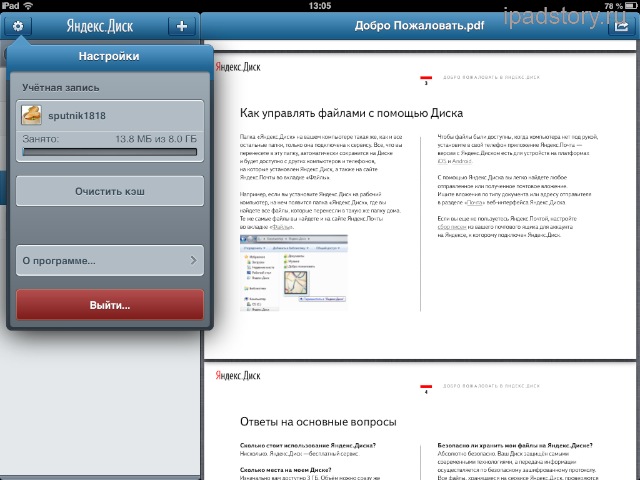Image resolution: width=640 pixels, height=480 pixels.
Task: Tap the heading Как управлять файлами с помощью Диска
Action: click(351, 113)
